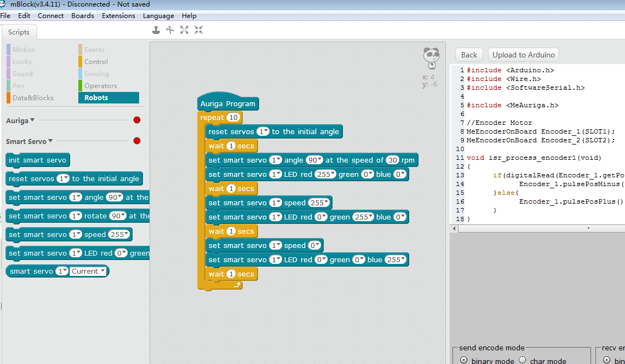Select the Grow sprite tool
The width and height of the screenshot is (625, 364).
pos(184,30)
